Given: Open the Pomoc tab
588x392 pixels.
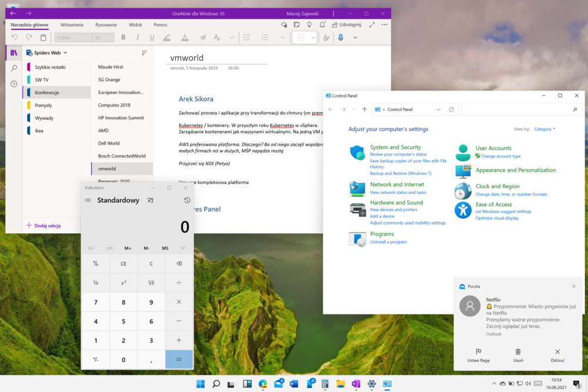Looking at the screenshot, I should pyautogui.click(x=161, y=25).
